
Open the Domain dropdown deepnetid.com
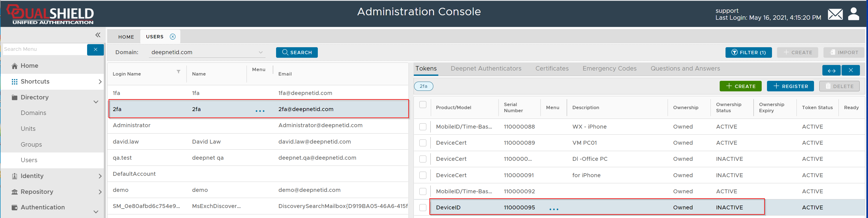[206, 52]
